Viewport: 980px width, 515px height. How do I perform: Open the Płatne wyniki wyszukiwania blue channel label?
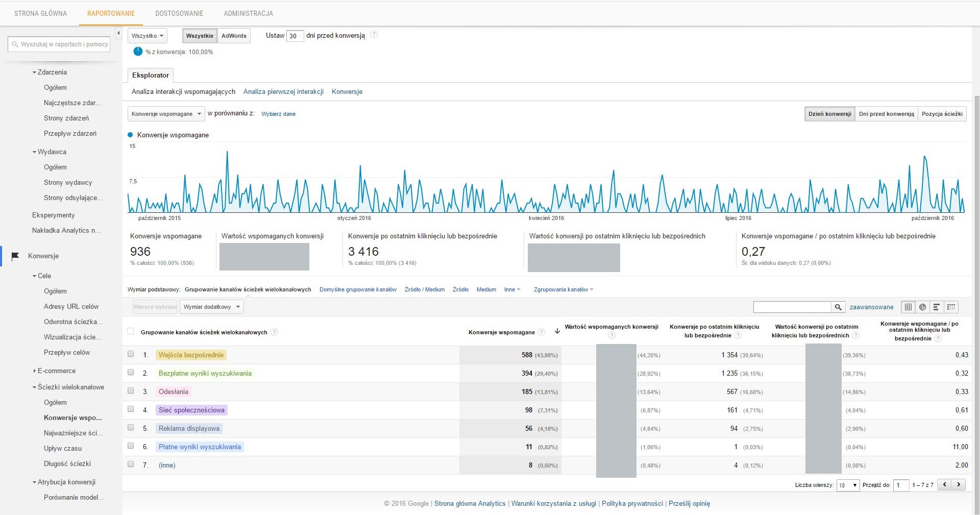coord(200,447)
